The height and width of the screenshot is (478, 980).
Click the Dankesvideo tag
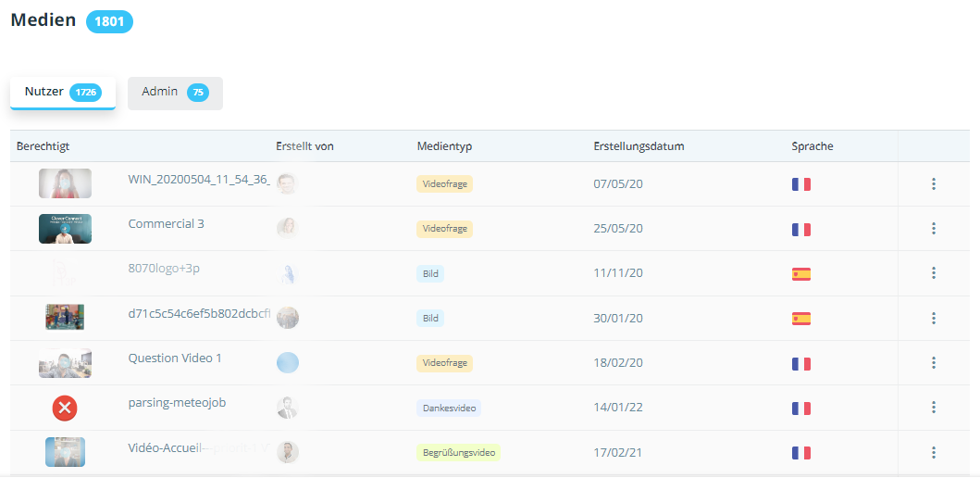(x=448, y=408)
